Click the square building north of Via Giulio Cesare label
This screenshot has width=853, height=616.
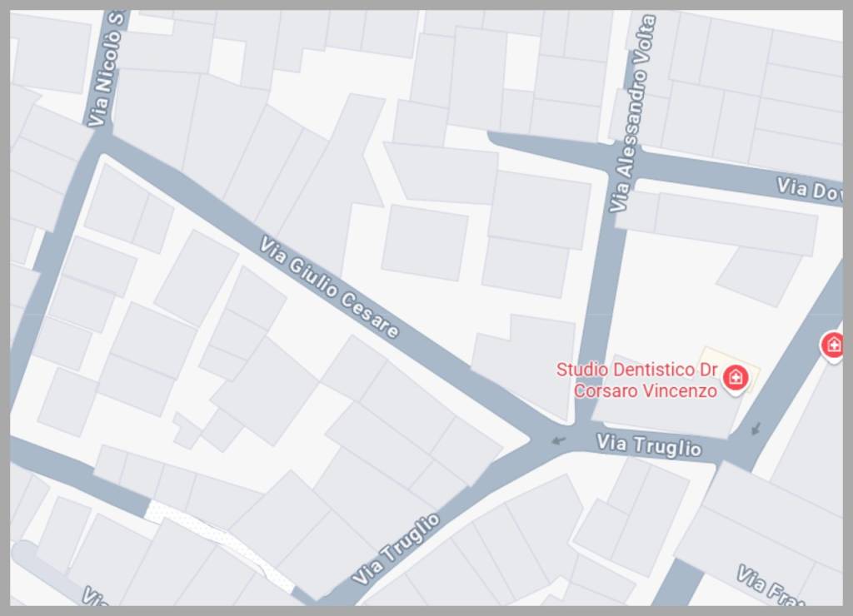point(424,243)
